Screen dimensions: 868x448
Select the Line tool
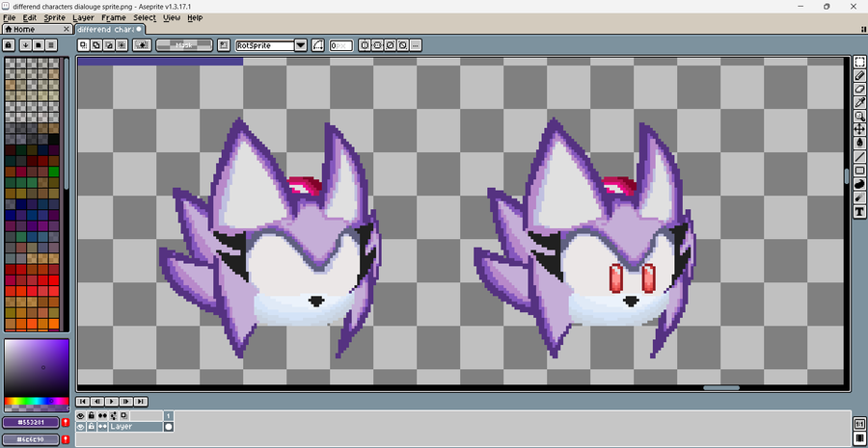tap(859, 156)
